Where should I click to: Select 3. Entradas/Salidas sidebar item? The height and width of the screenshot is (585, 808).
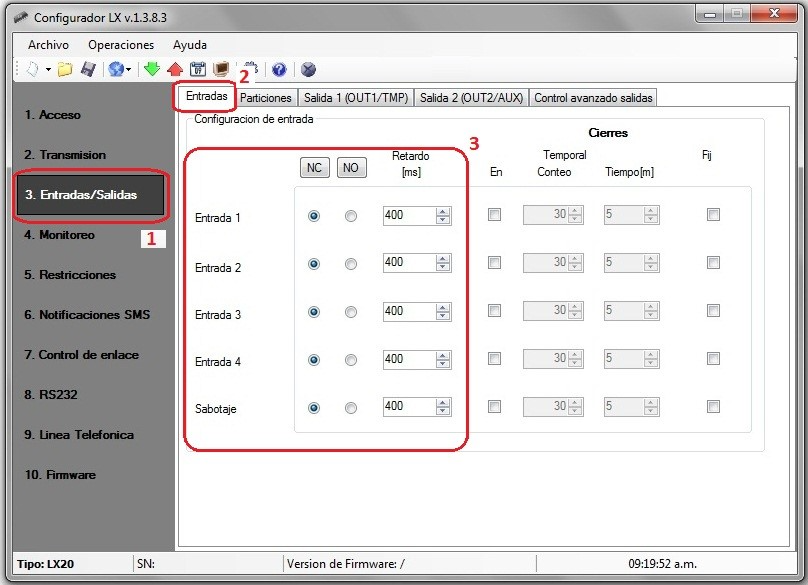coord(91,195)
